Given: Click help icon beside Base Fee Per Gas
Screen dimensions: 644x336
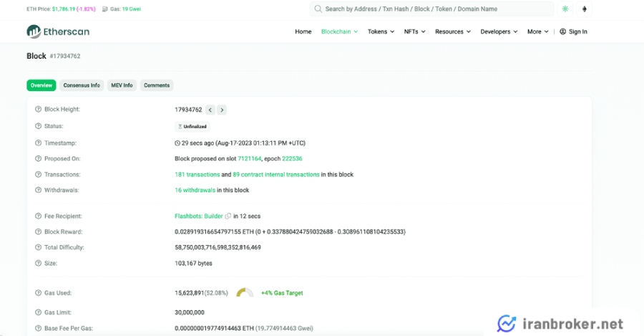Looking at the screenshot, I should [x=38, y=328].
